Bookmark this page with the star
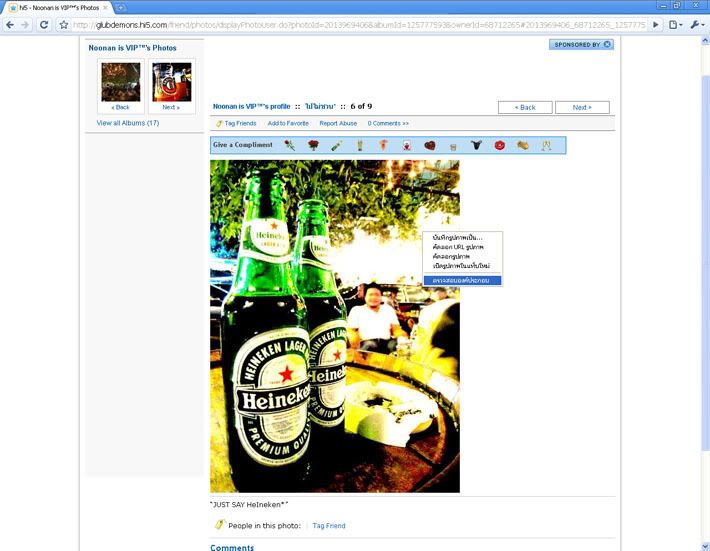 coord(64,25)
